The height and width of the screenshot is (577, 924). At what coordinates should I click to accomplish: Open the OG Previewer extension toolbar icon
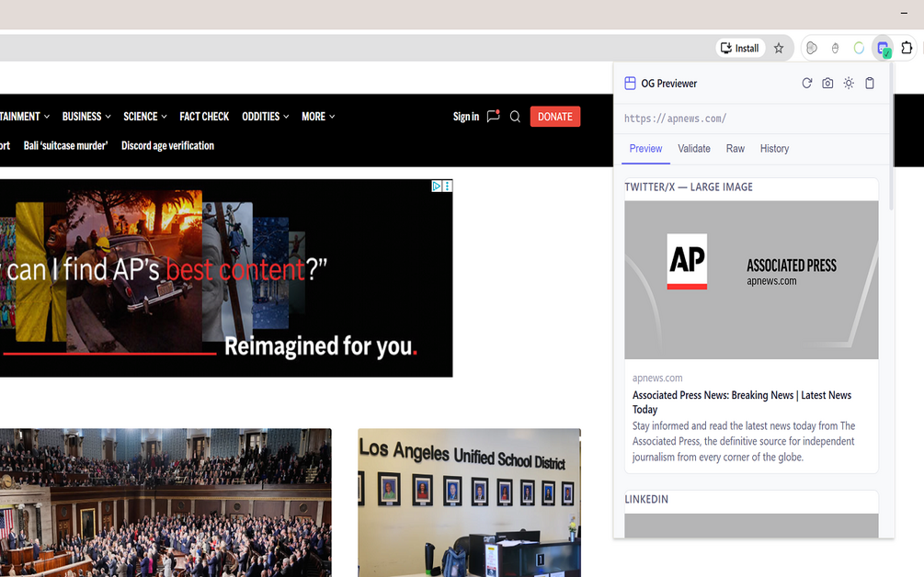(883, 49)
